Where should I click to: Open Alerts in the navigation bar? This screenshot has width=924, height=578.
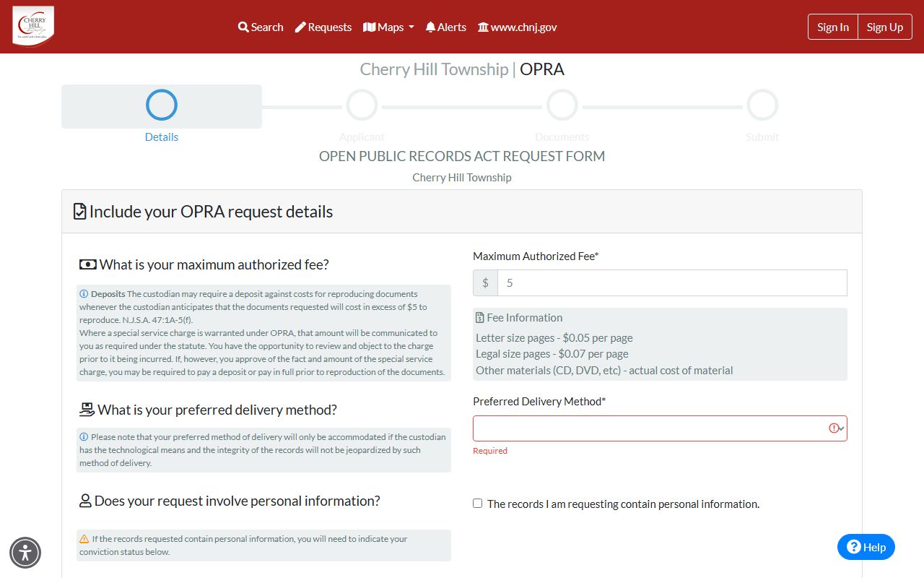446,27
